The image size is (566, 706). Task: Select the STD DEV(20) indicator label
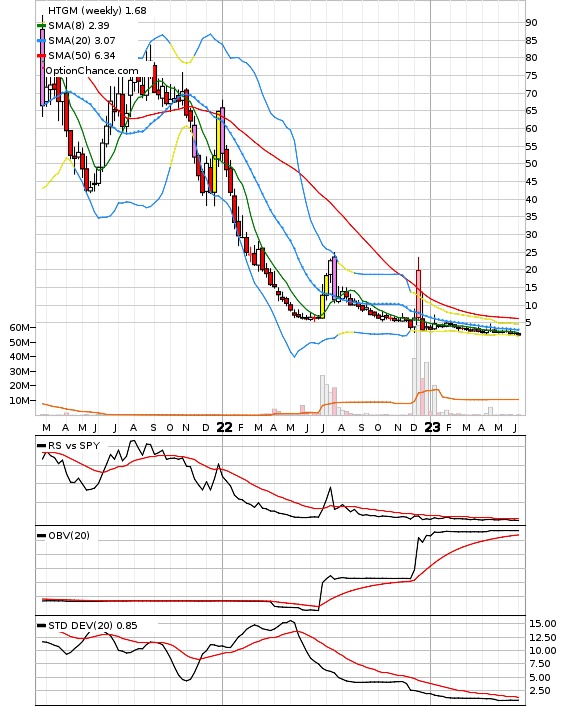pos(92,625)
